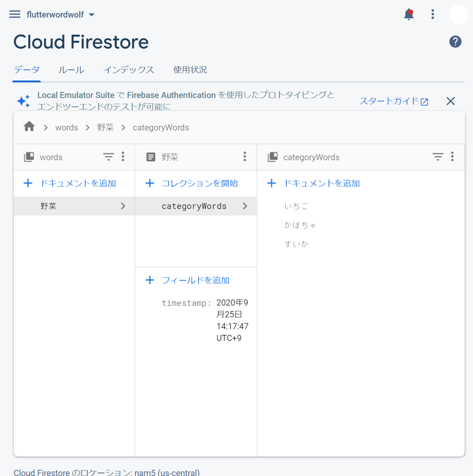This screenshot has height=476, width=473.
Task: Open the categoryWords column three-dot menu
Action: (452, 157)
